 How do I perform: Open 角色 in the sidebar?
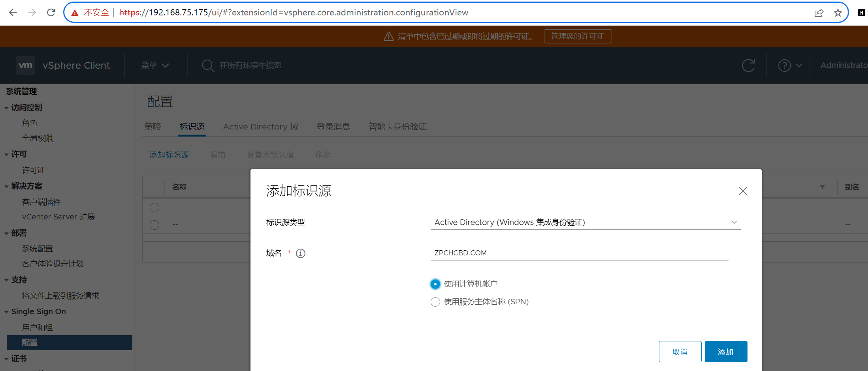(x=30, y=124)
